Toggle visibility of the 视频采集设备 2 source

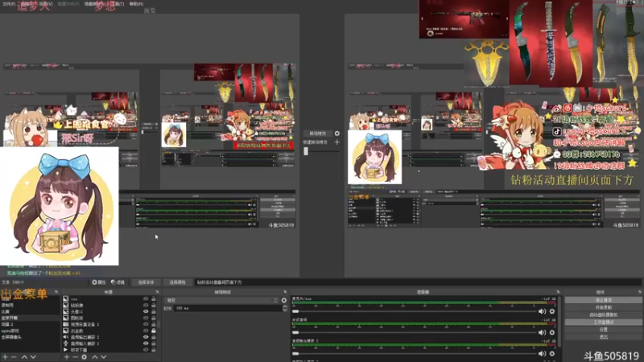coord(146,324)
